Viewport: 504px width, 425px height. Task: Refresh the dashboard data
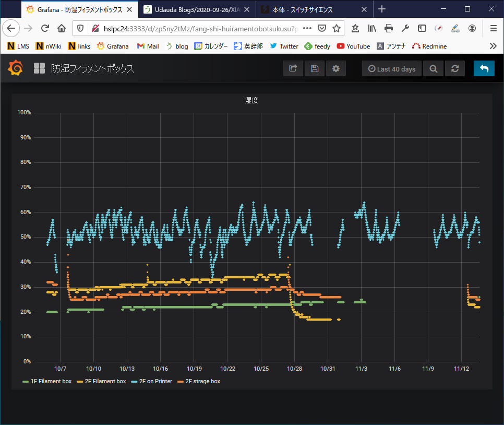pyautogui.click(x=455, y=69)
